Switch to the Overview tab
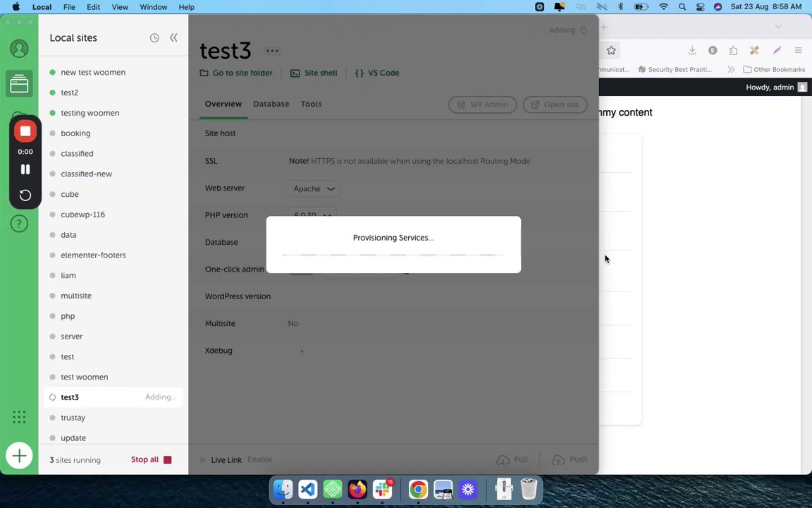Viewport: 812px width, 508px height. tap(223, 104)
